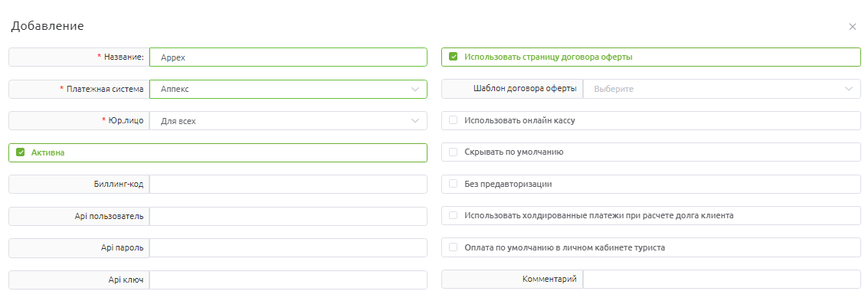
Task: Click the Название field containing Appex
Action: click(288, 57)
